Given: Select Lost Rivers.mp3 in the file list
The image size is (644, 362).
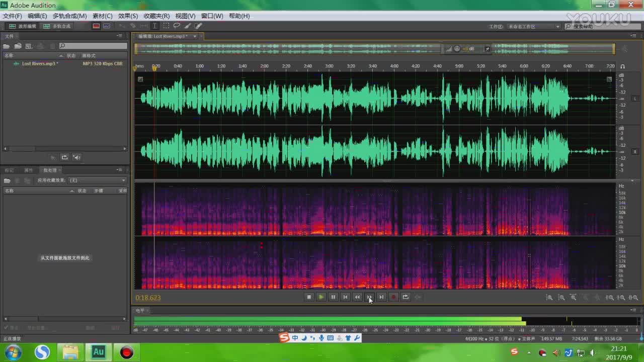Looking at the screenshot, I should 40,64.
